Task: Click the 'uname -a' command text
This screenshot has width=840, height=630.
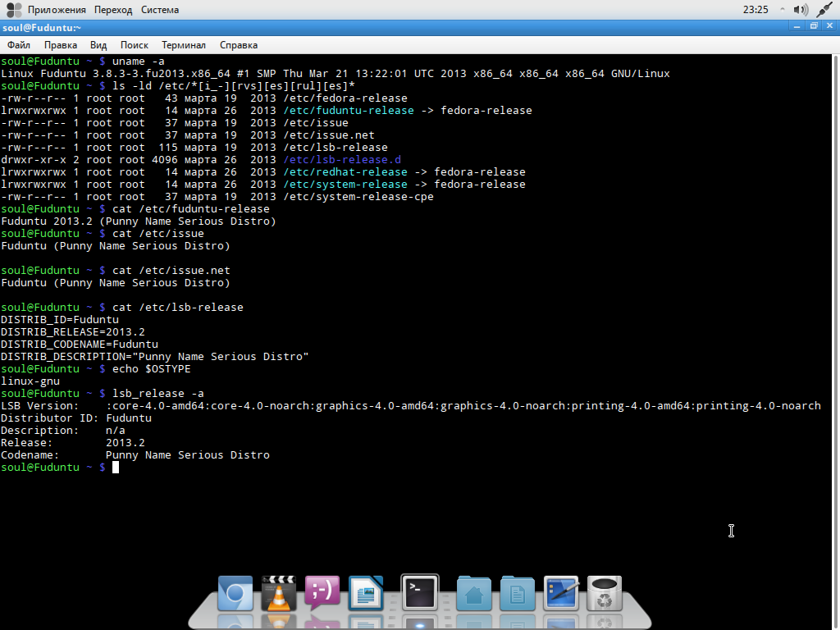Action: 138,61
